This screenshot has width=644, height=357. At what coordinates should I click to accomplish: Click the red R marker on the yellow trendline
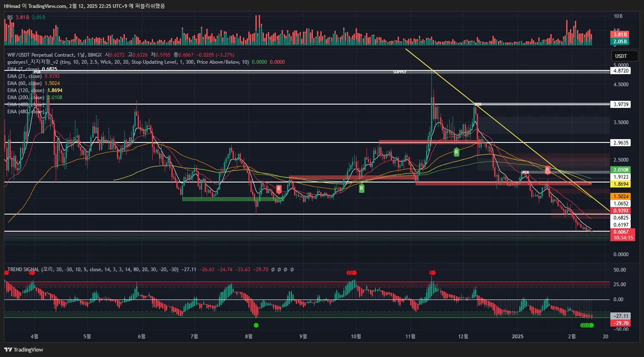point(547,170)
